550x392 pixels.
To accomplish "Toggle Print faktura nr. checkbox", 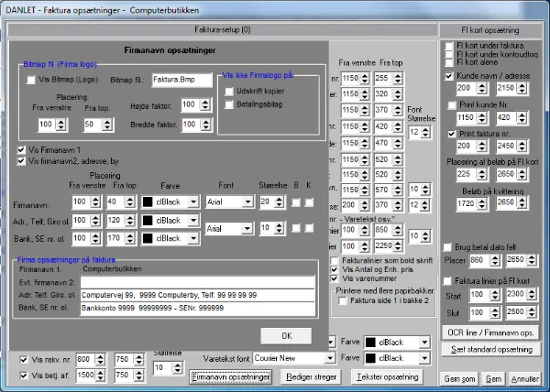I will (x=452, y=134).
